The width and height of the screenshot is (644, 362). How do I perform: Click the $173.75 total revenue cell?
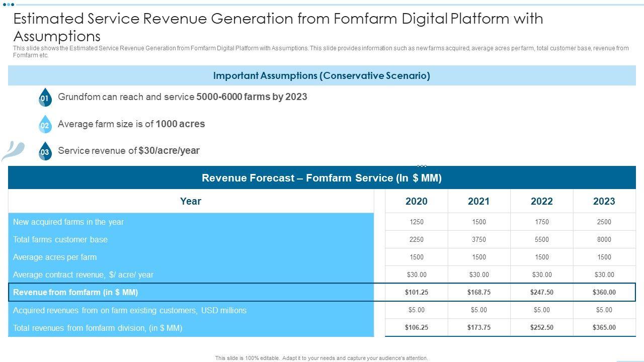point(479,327)
